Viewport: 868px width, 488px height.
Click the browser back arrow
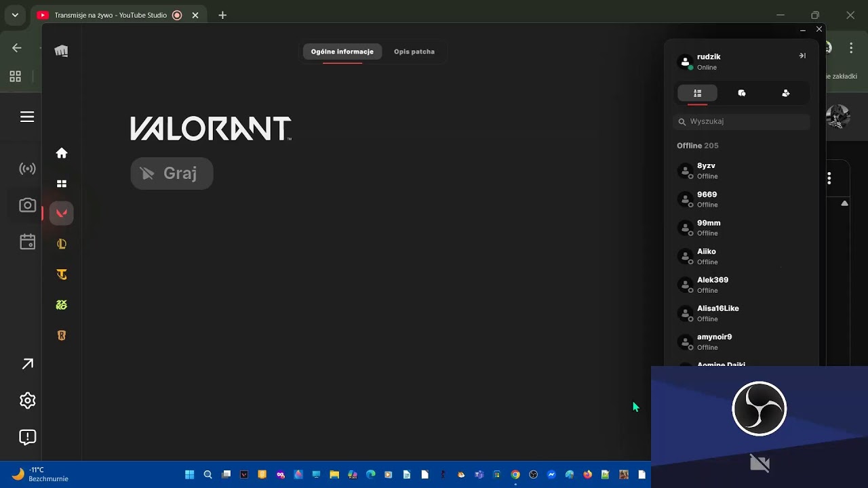(17, 47)
